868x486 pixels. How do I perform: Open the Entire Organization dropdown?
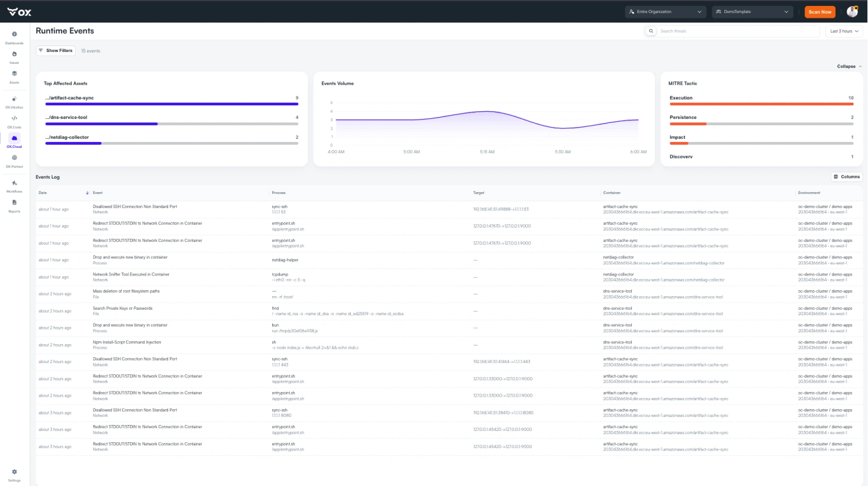coord(666,12)
